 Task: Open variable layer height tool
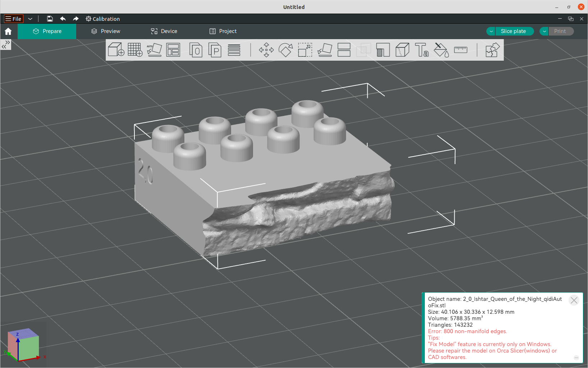tap(234, 50)
